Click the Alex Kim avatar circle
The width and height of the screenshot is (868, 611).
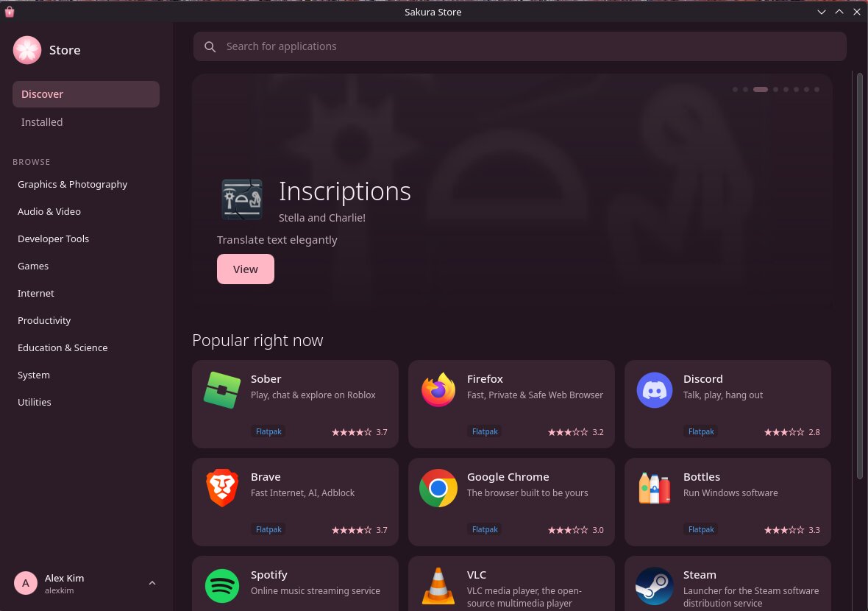[26, 583]
